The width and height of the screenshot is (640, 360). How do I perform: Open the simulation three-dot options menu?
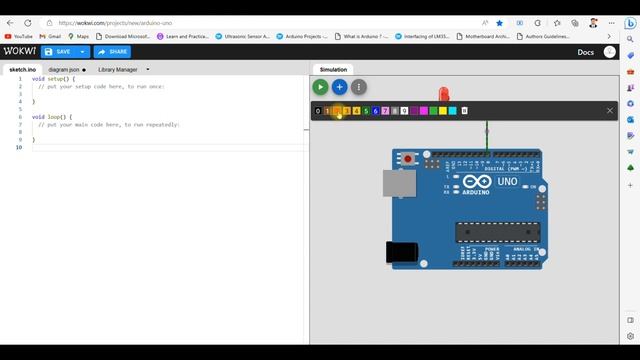pos(359,87)
